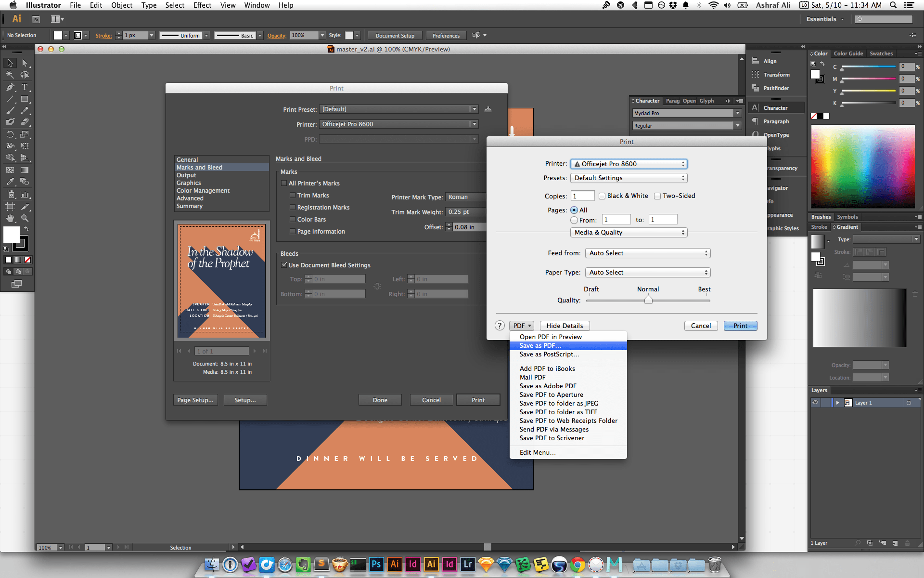Toggle Layer 1 visibility eye

pyautogui.click(x=815, y=403)
